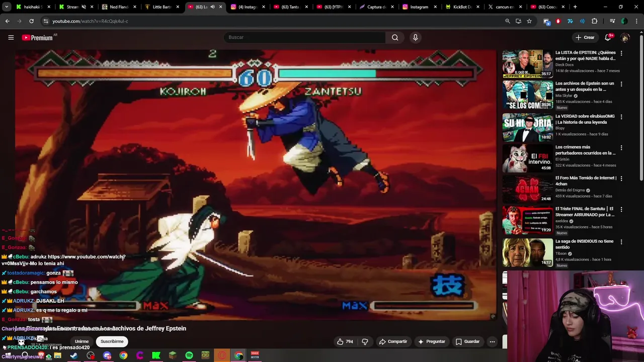Viewport: 644px width, 362px height.
Task: Open the INSIDIOUS video thumbnail
Action: (x=527, y=252)
